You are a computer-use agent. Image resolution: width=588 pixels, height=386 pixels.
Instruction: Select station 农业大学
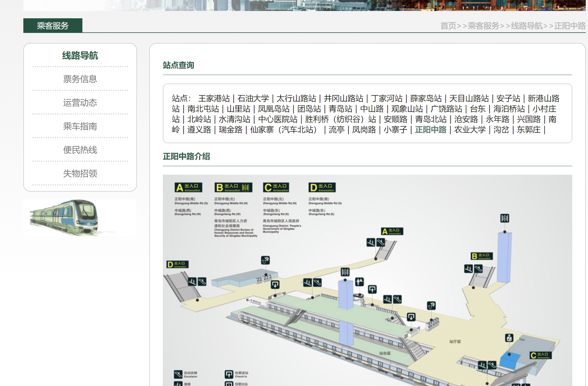pyautogui.click(x=470, y=130)
